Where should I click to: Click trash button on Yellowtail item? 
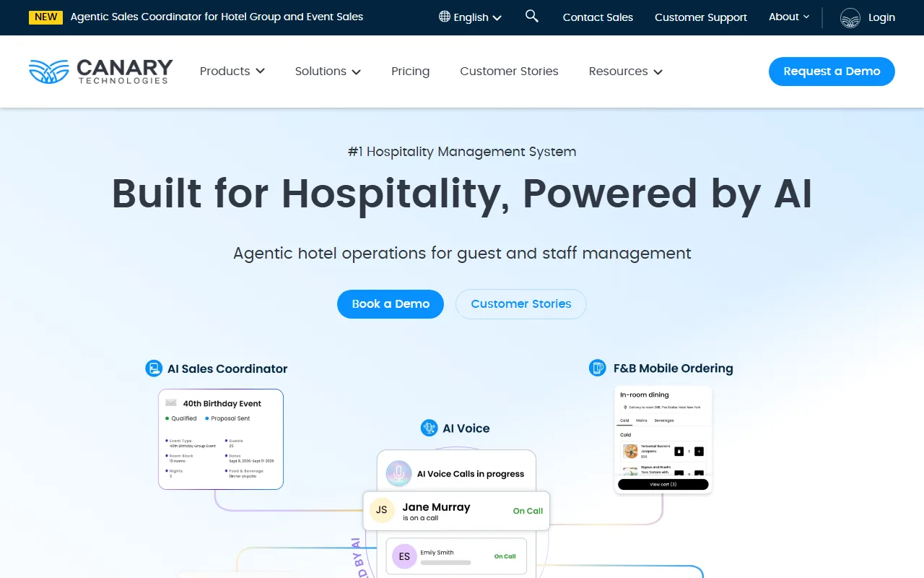679,452
